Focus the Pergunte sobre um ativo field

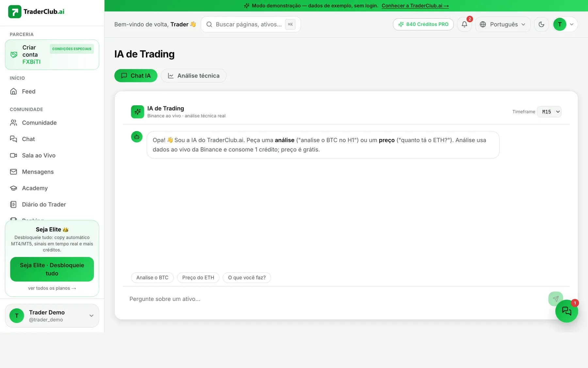(336, 299)
